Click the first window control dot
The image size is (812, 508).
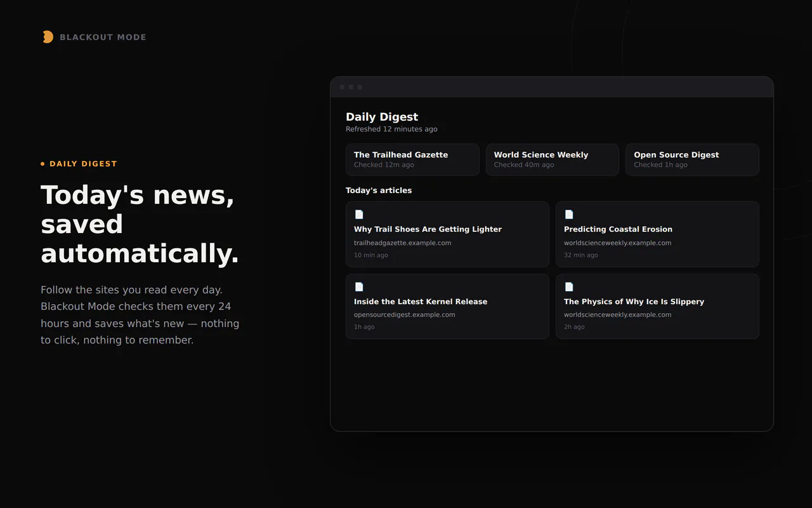pos(342,87)
